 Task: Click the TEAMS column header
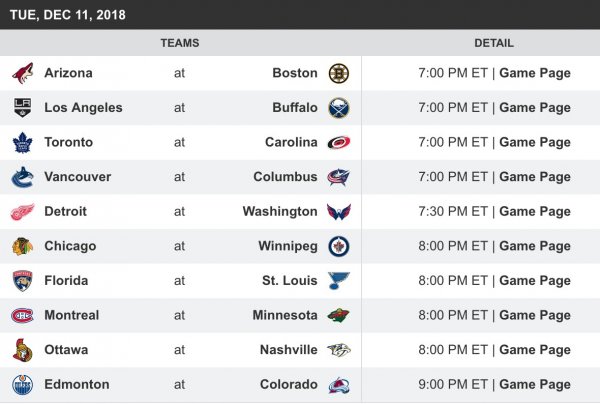pos(180,43)
